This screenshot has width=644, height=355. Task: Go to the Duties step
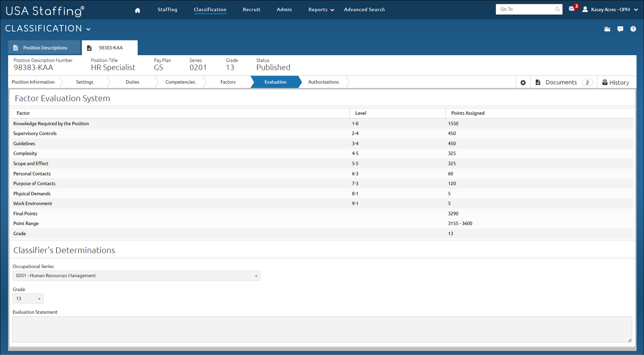(132, 82)
